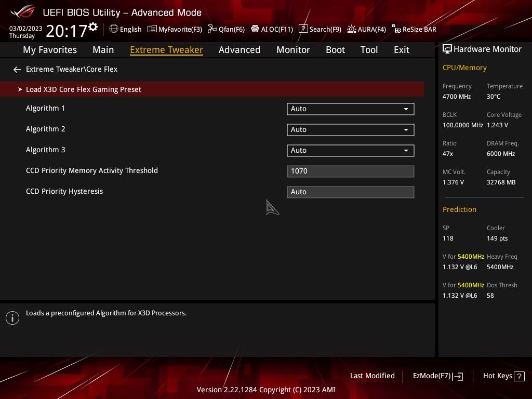Click the ROG logo icon

pyautogui.click(x=22, y=11)
